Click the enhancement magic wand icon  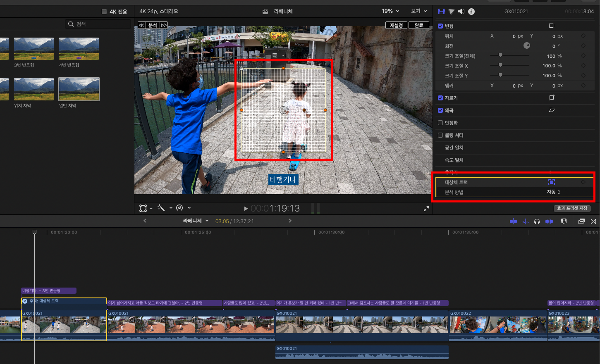pyautogui.click(x=161, y=208)
